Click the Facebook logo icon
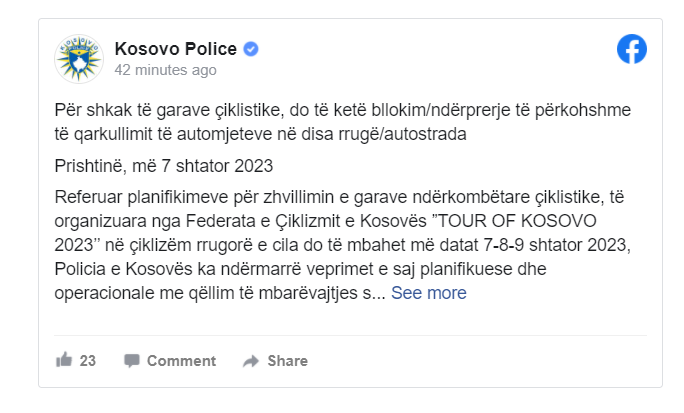 click(x=631, y=49)
